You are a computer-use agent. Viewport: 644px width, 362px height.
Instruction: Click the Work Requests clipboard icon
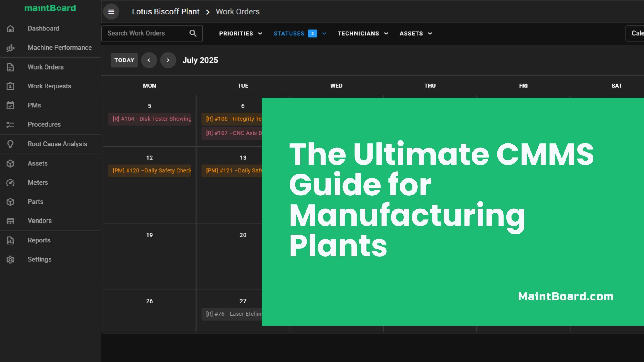10,86
